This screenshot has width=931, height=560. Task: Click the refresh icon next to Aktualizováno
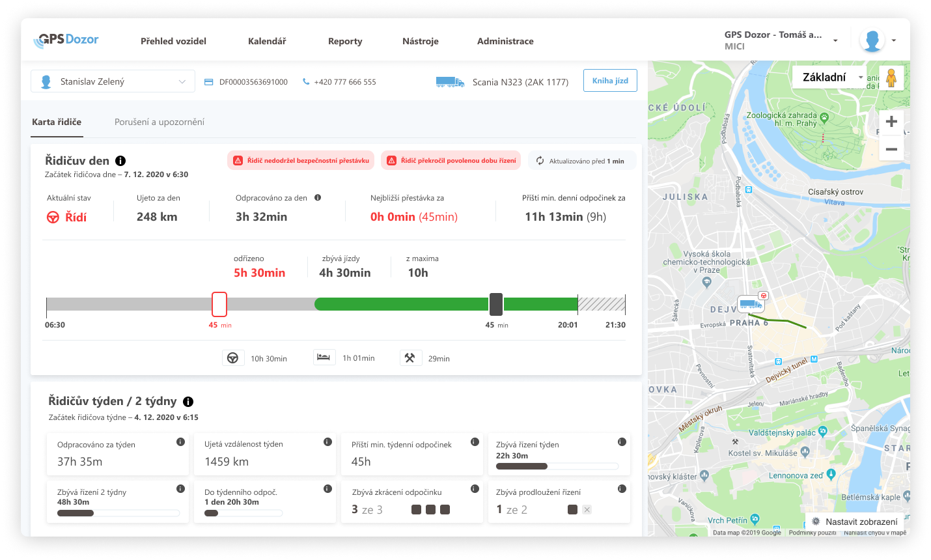(x=540, y=161)
